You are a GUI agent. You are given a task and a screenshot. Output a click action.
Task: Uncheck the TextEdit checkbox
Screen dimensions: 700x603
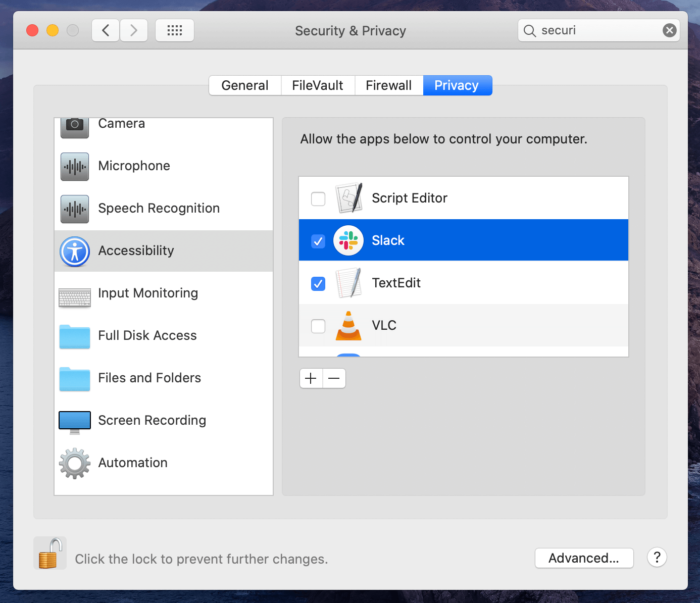[318, 284]
